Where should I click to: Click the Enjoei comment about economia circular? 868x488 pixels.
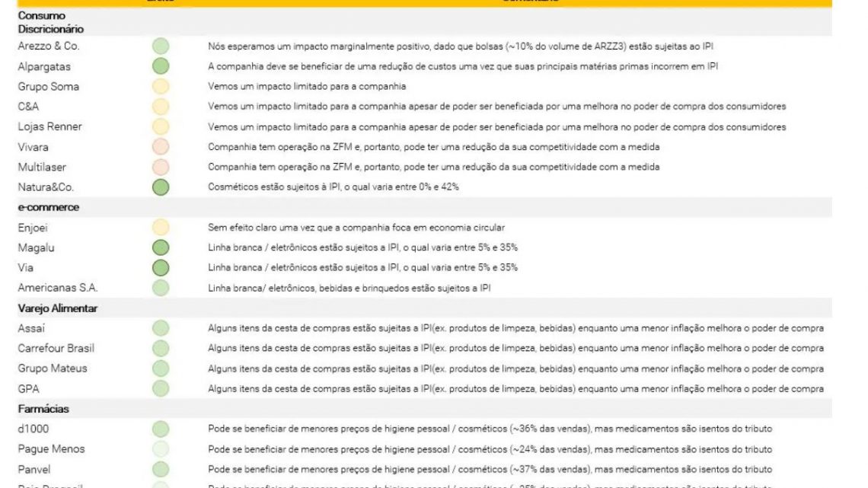(356, 228)
